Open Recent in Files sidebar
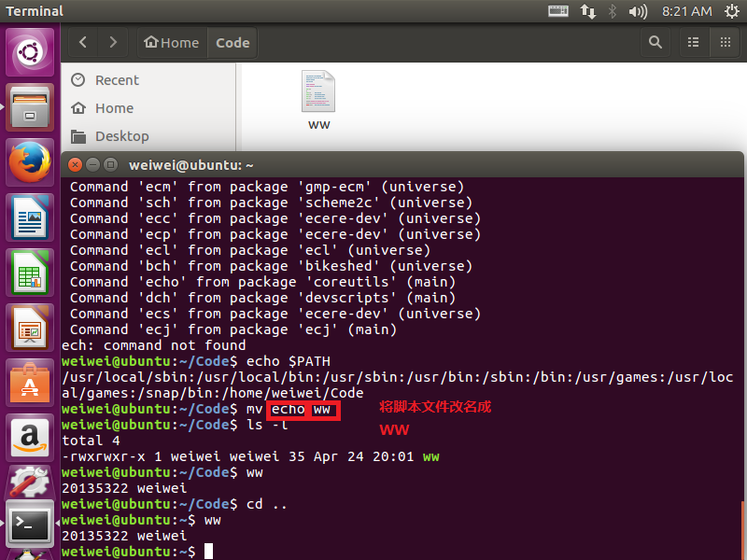747x560 pixels. click(148, 80)
